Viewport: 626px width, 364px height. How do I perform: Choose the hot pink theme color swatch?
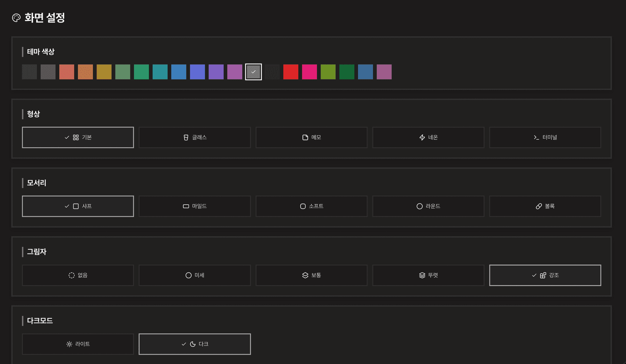[x=309, y=72]
